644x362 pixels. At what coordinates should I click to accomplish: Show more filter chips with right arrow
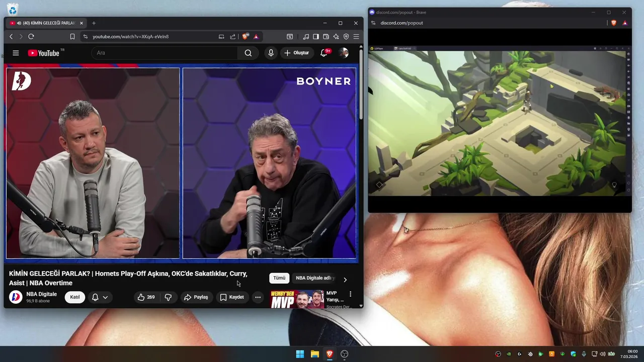click(345, 280)
